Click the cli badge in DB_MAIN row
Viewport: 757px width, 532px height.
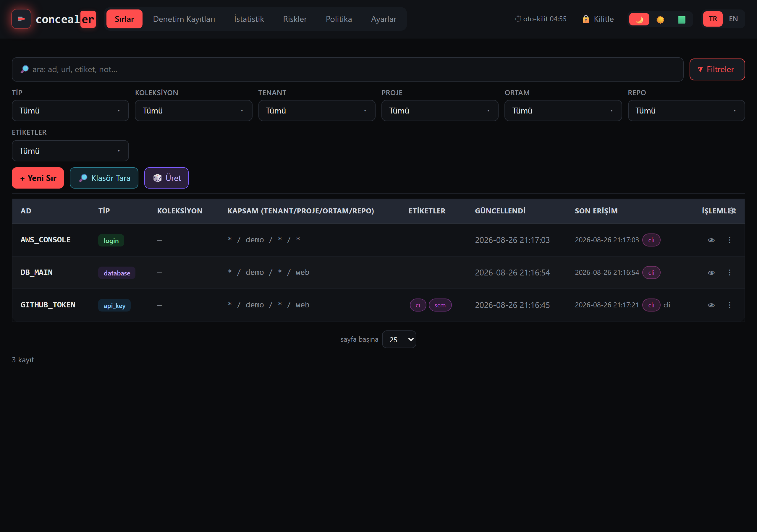tap(651, 273)
